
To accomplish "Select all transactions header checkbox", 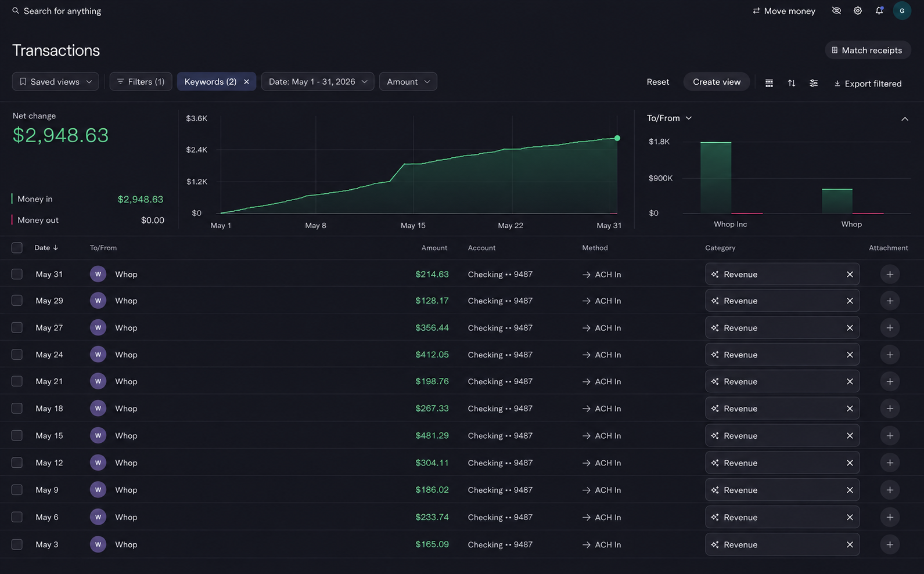I will tap(17, 248).
